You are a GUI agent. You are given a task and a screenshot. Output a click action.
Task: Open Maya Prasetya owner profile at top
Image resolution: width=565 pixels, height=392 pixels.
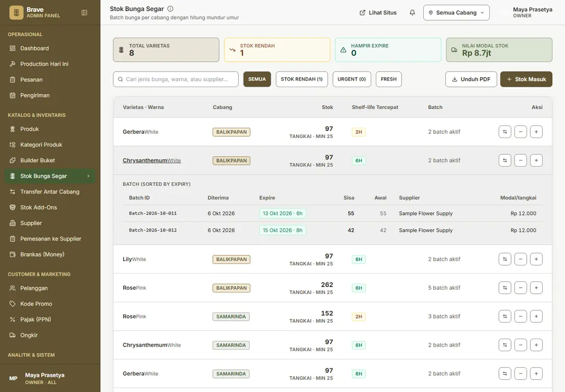point(532,13)
